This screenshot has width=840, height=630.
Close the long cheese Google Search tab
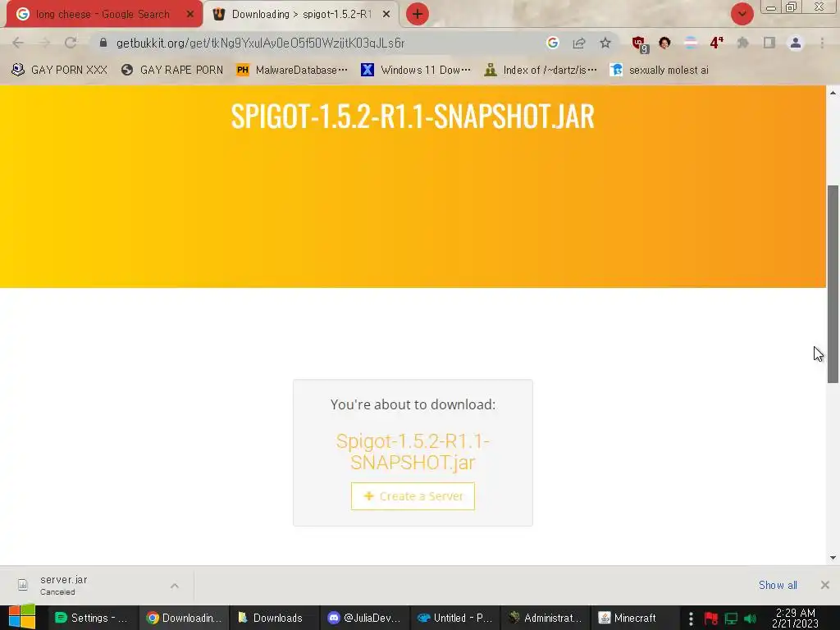[x=189, y=15]
